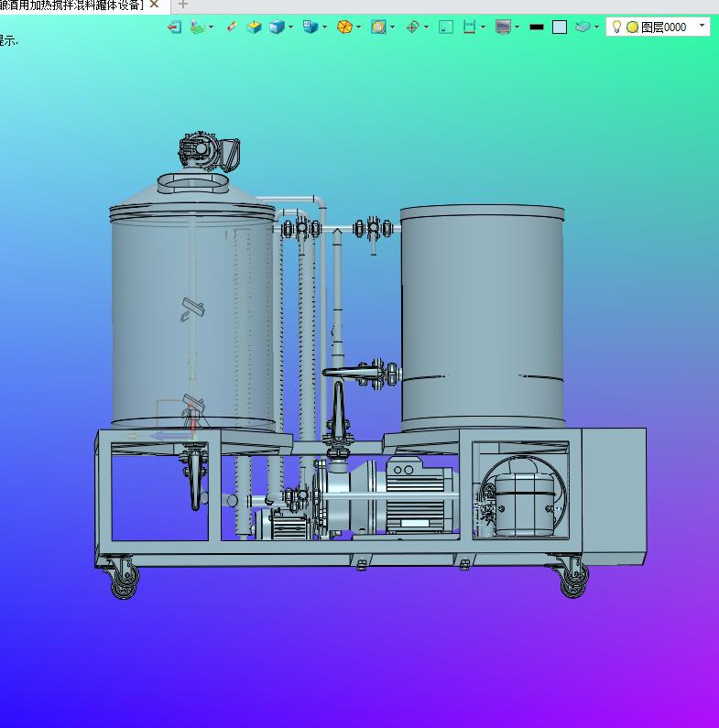Toggle the light bulb layer visibility icon

[616, 27]
